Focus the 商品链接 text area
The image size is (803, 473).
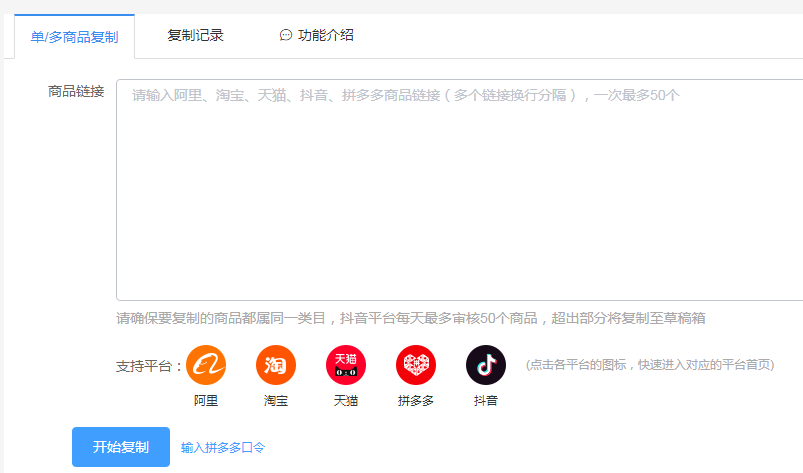click(x=459, y=189)
